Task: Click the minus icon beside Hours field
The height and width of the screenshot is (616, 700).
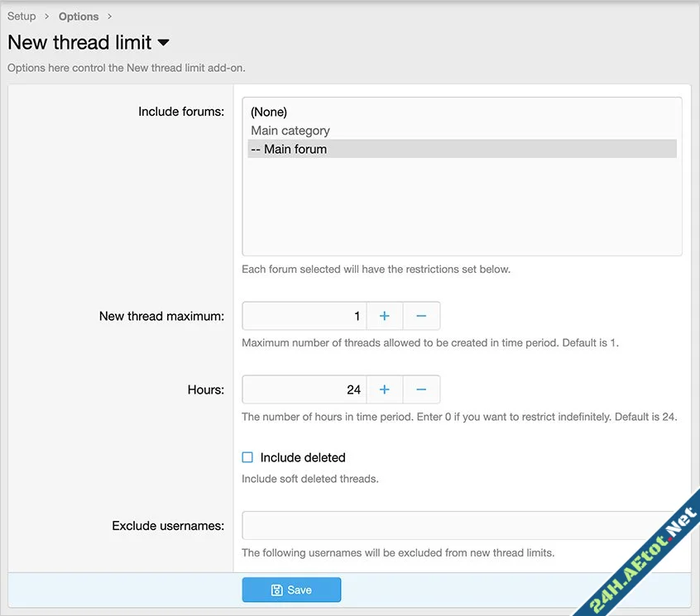Action: 420,389
